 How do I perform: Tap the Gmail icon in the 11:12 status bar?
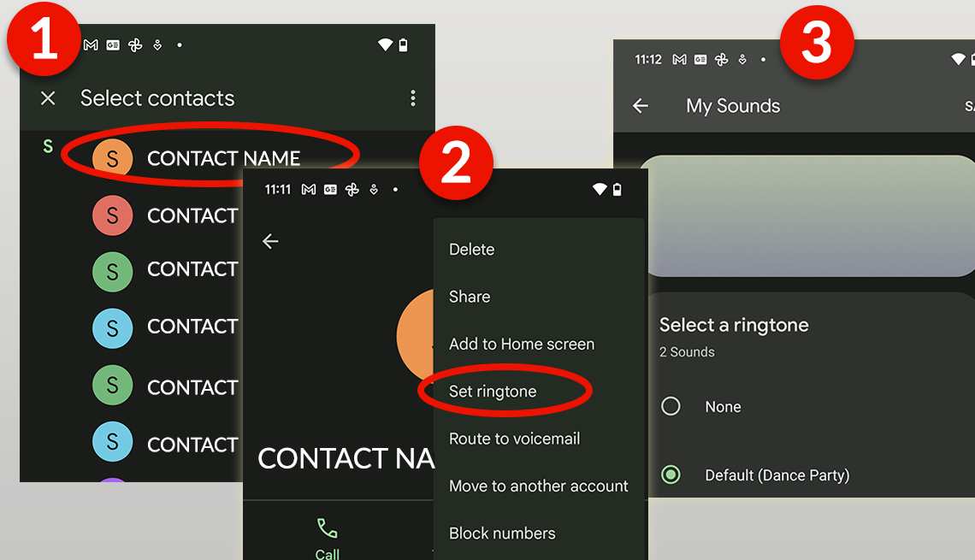coord(679,60)
